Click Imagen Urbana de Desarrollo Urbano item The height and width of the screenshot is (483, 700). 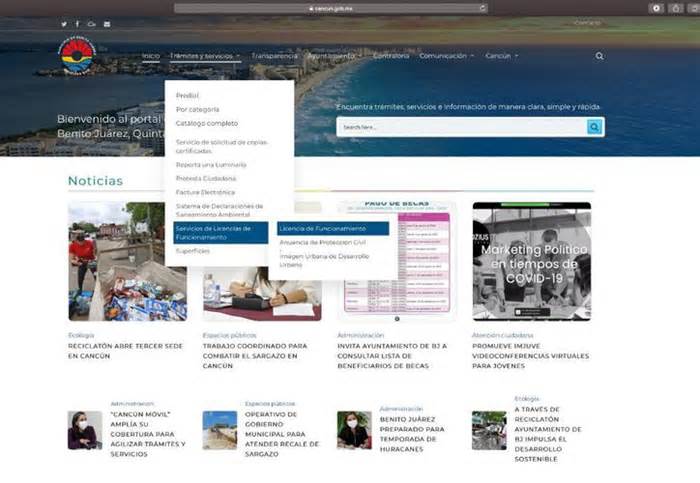click(325, 260)
